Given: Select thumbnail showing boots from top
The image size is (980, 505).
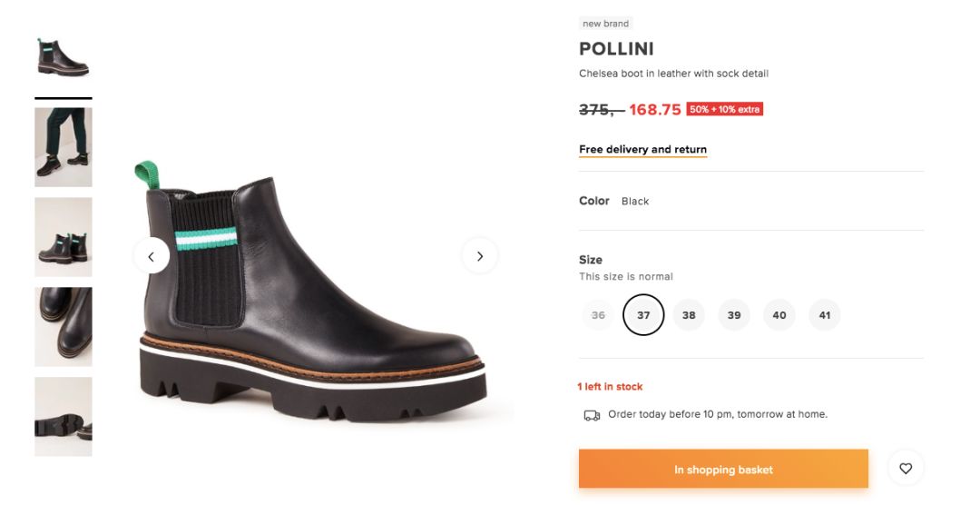Looking at the screenshot, I should coord(63,326).
